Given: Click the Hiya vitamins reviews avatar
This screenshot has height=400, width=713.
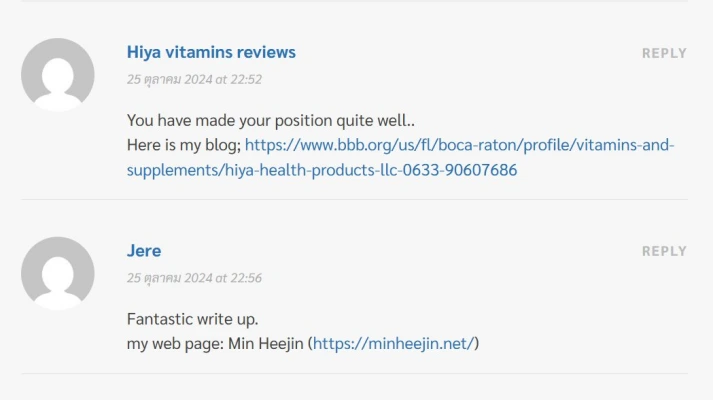Looking at the screenshot, I should click(x=58, y=75).
